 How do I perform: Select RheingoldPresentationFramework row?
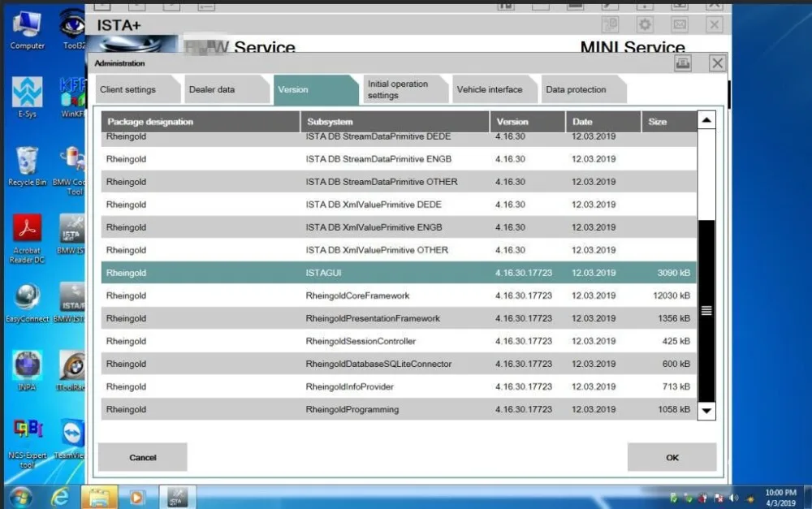click(x=399, y=318)
